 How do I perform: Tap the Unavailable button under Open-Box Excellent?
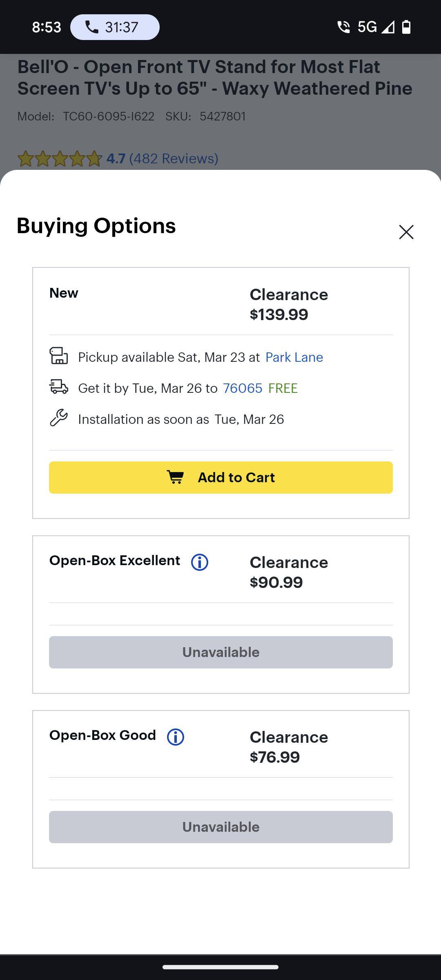click(x=221, y=652)
